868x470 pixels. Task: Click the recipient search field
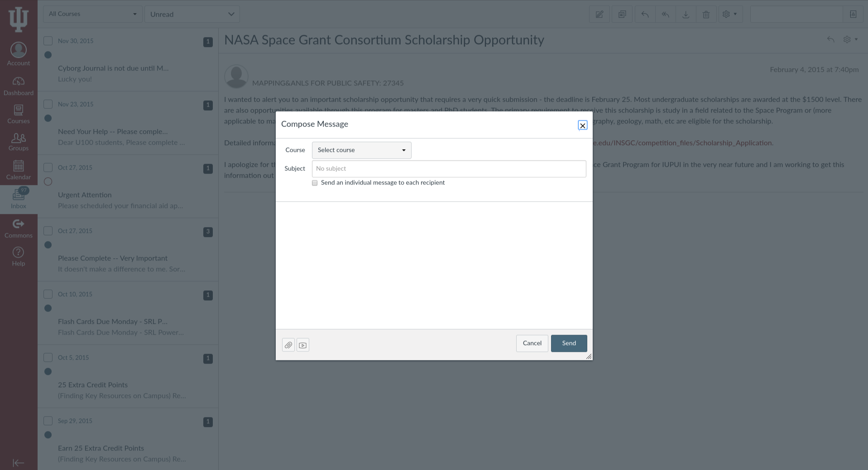(x=796, y=14)
